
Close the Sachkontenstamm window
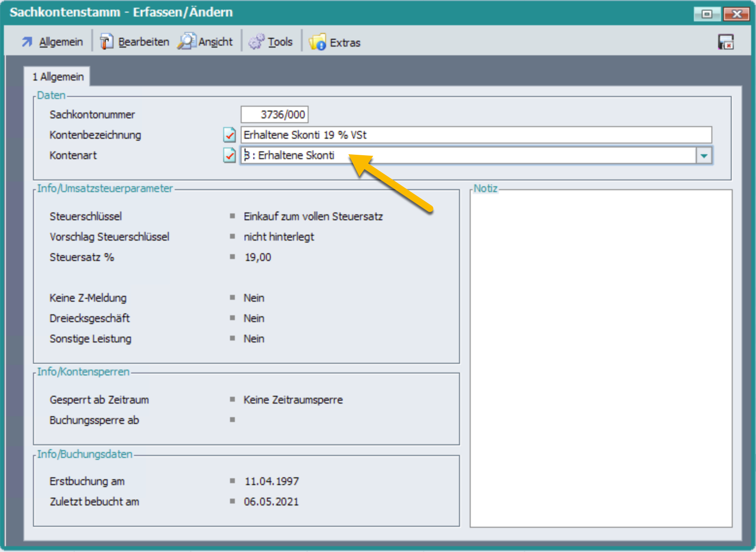(736, 14)
